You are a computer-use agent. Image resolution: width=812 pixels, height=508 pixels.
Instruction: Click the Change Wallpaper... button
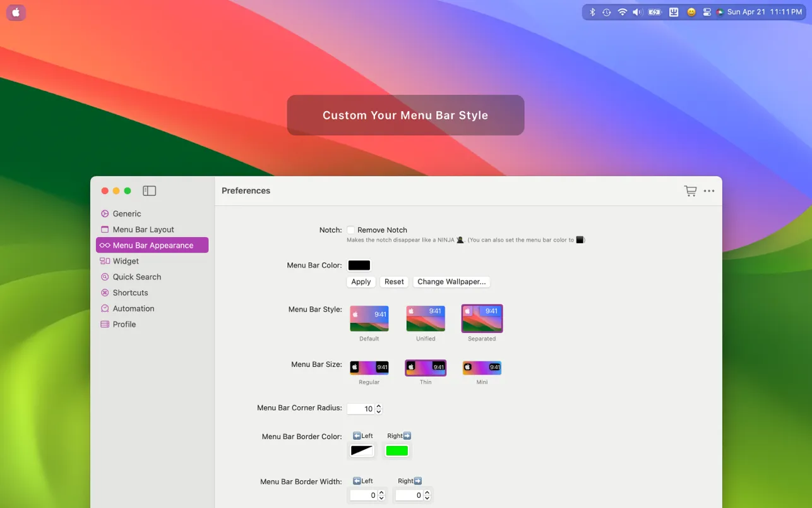click(x=451, y=282)
